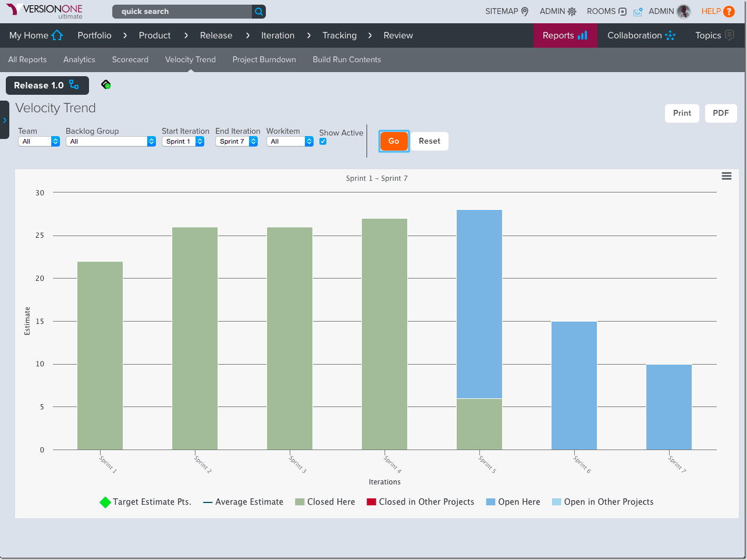Click the Admin user avatar

684,12
